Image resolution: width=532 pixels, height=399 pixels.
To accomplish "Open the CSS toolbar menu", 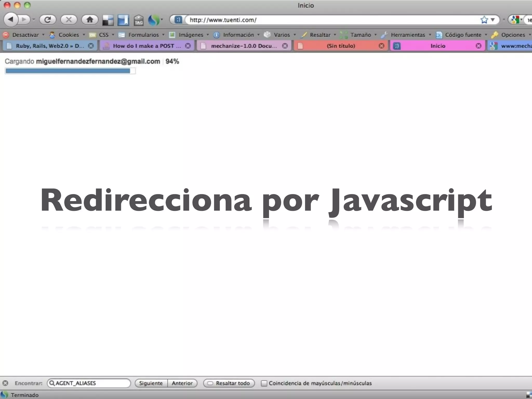I will (x=102, y=35).
